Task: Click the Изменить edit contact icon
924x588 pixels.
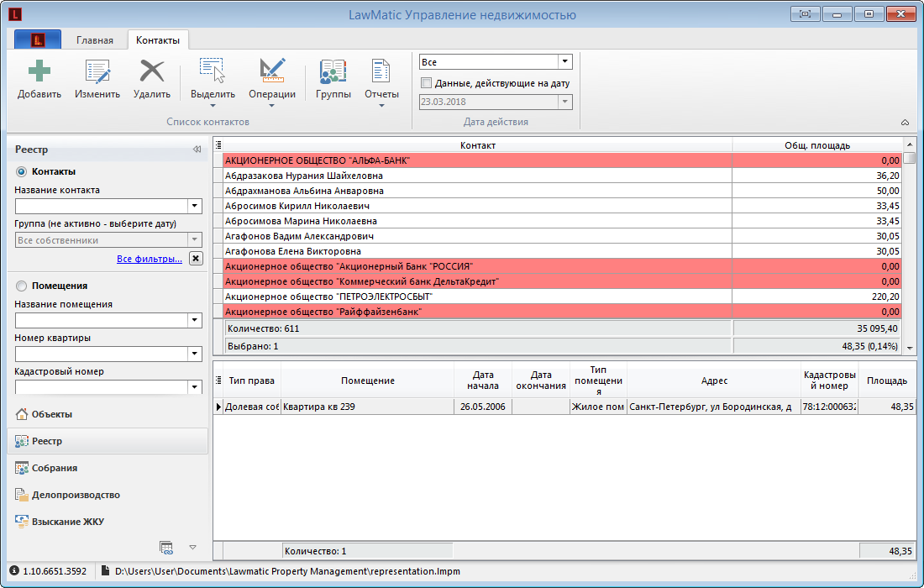Action: coord(97,71)
